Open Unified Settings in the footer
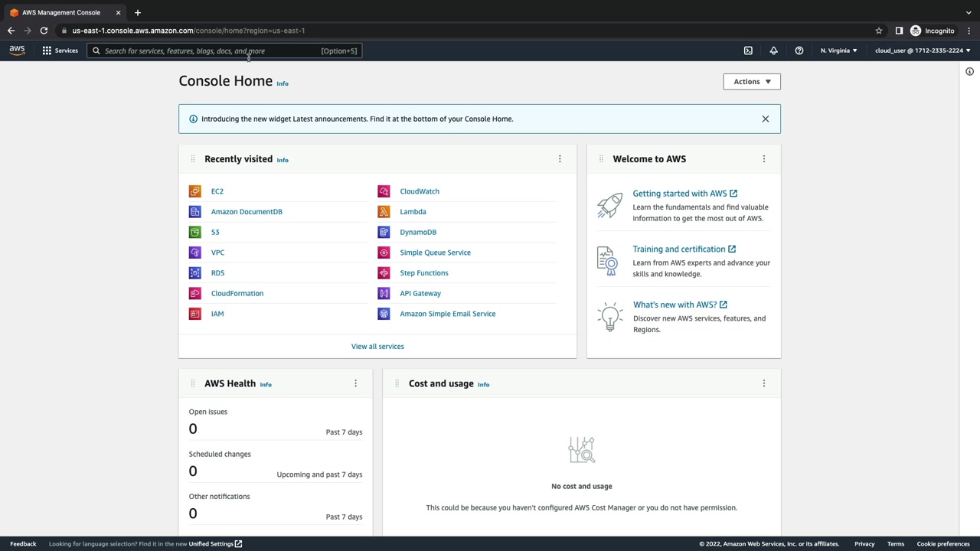980x551 pixels. pyautogui.click(x=215, y=544)
